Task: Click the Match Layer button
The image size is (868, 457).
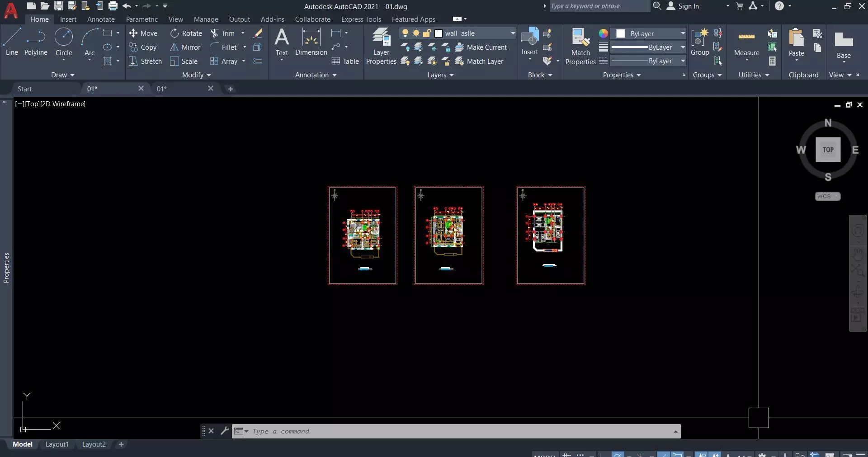Action: click(479, 61)
